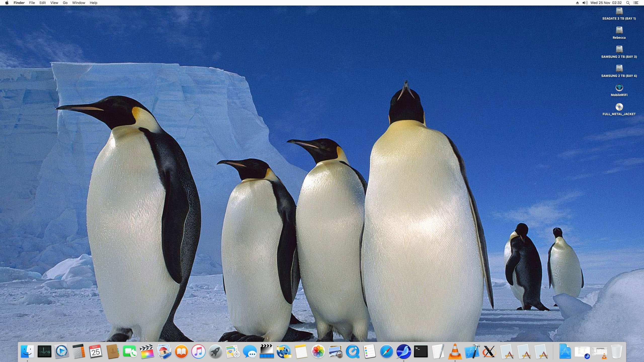
Task: Open the yellow Notes app
Action: pos(301,351)
